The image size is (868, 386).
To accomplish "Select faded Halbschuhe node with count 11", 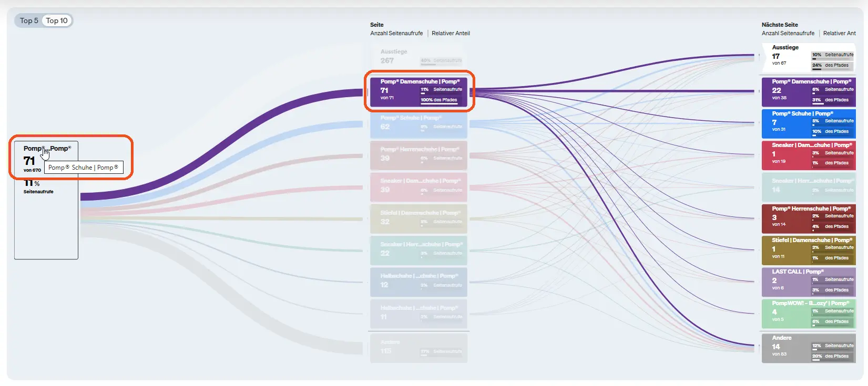I will (x=418, y=314).
